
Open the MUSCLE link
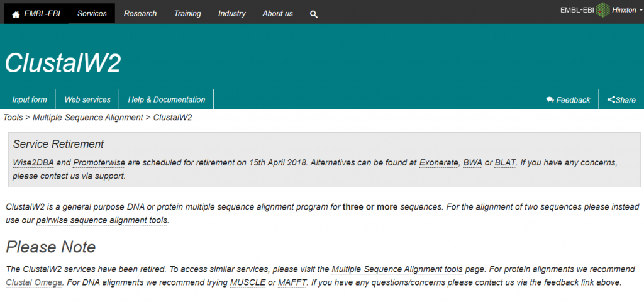(248, 282)
